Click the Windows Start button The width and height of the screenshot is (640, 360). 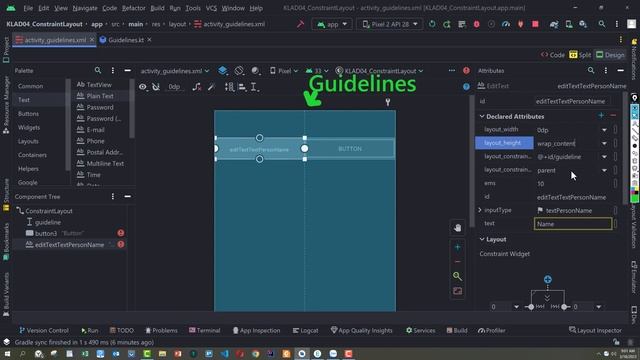[x=7, y=354]
